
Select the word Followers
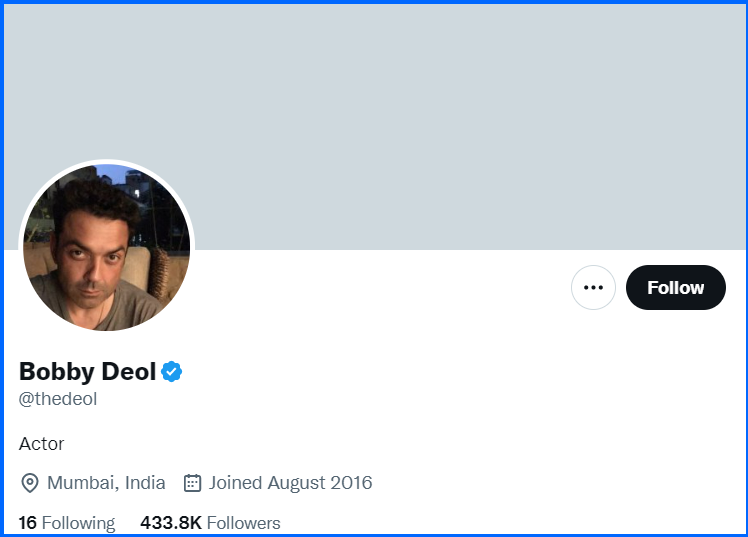[x=243, y=523]
